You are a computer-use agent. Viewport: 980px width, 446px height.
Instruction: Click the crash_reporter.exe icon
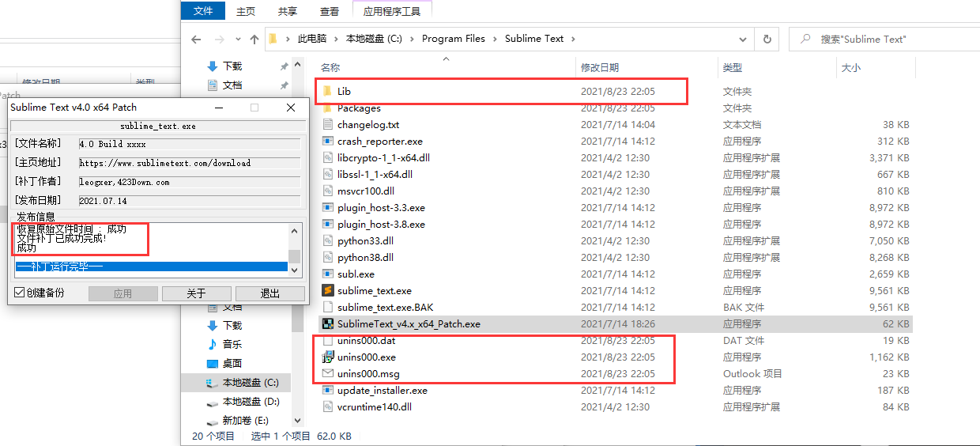328,142
